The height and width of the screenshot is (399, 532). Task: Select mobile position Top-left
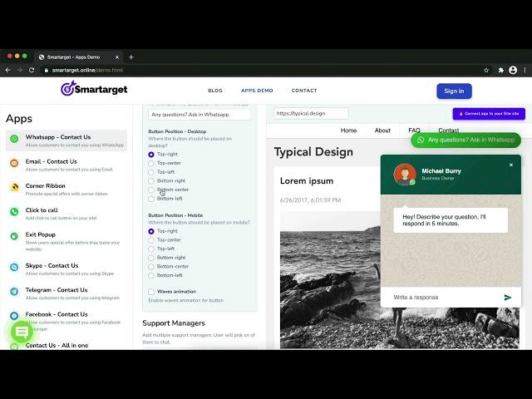pos(151,249)
